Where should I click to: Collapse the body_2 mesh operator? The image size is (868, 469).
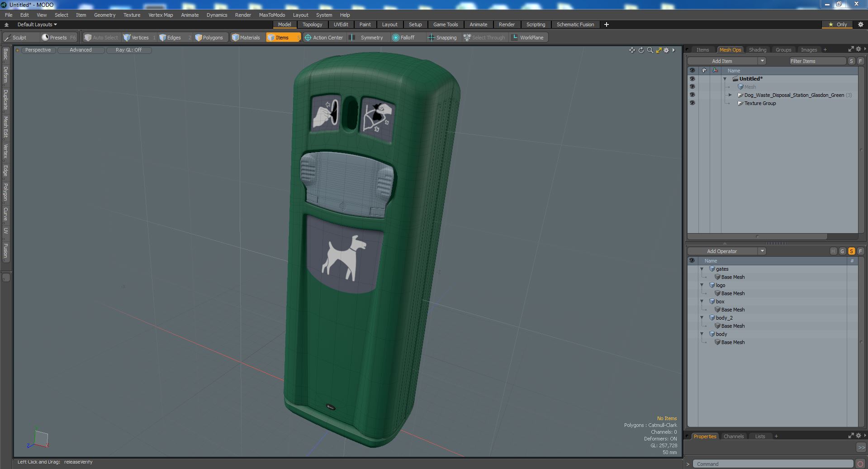[x=702, y=318]
